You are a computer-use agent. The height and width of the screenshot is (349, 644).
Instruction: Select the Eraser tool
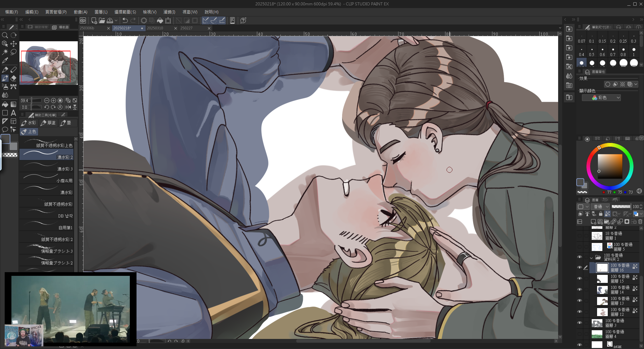pyautogui.click(x=13, y=78)
